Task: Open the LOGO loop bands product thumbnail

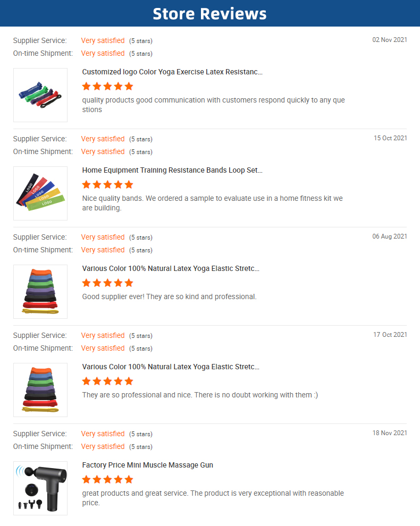Action: 40,193
